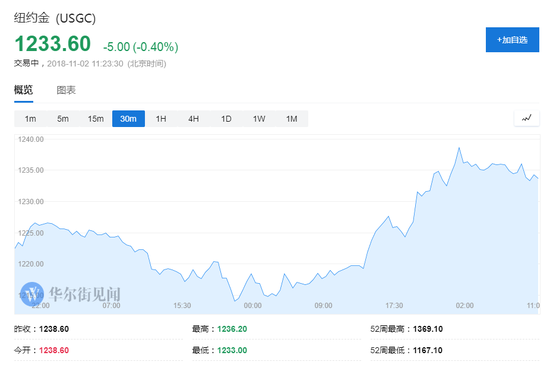Switch chart to 4H interval
550x368 pixels.
click(194, 119)
